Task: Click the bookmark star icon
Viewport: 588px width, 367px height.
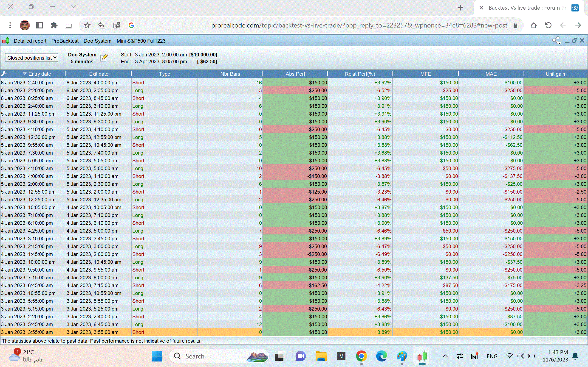Action: 87,25
